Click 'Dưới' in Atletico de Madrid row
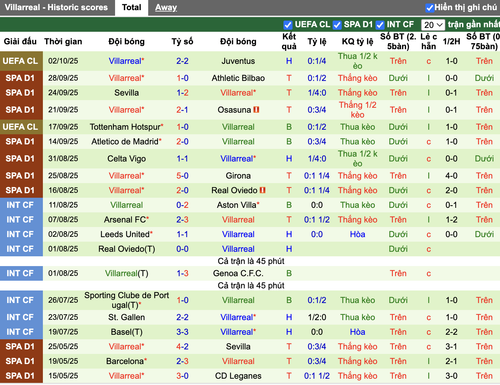This screenshot has height=385, width=500. [x=398, y=142]
